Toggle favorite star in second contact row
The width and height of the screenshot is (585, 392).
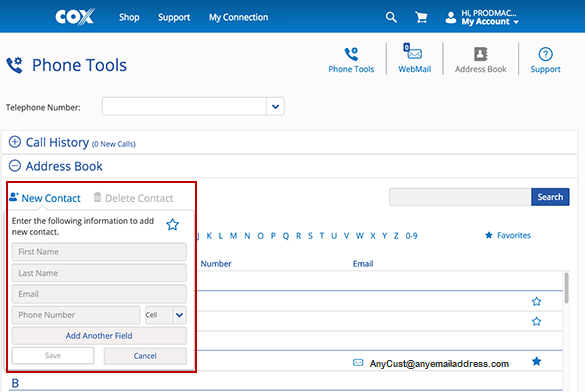(536, 321)
